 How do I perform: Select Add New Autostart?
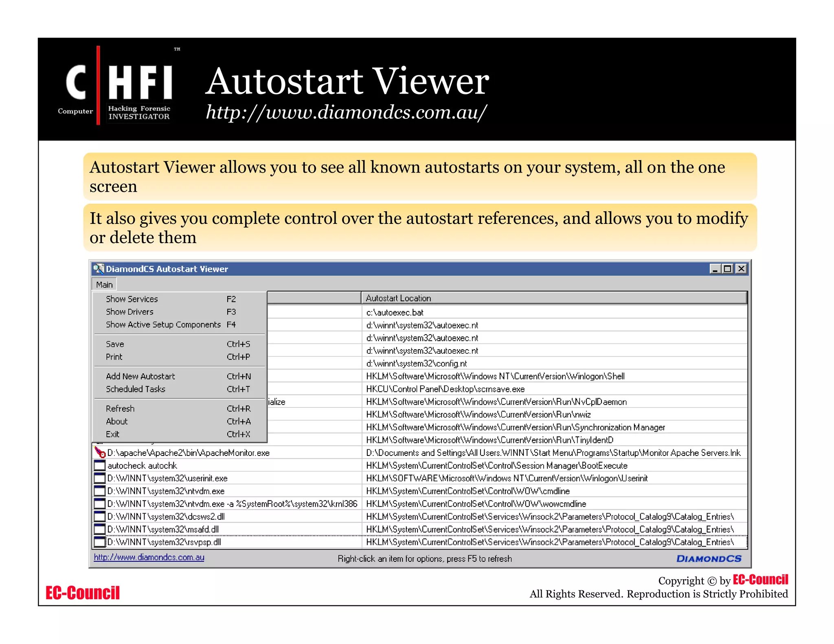[x=180, y=376]
